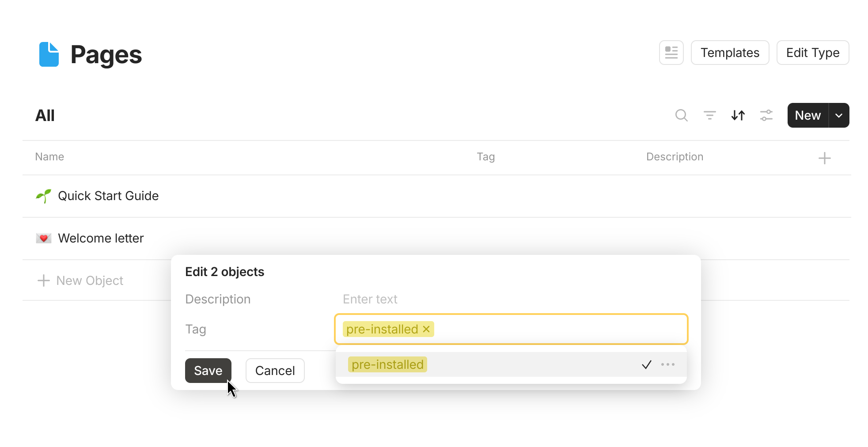
Task: Click the Tag select field
Action: [x=557, y=329]
